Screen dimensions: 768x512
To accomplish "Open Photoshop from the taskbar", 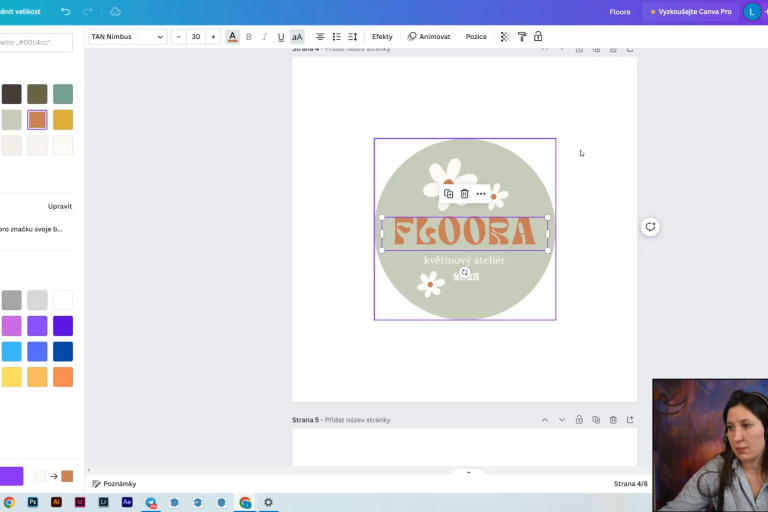I will coord(33,502).
